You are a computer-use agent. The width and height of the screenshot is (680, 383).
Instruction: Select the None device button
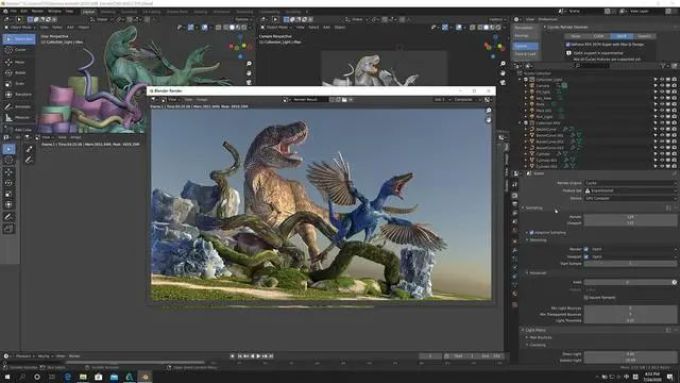(x=576, y=36)
